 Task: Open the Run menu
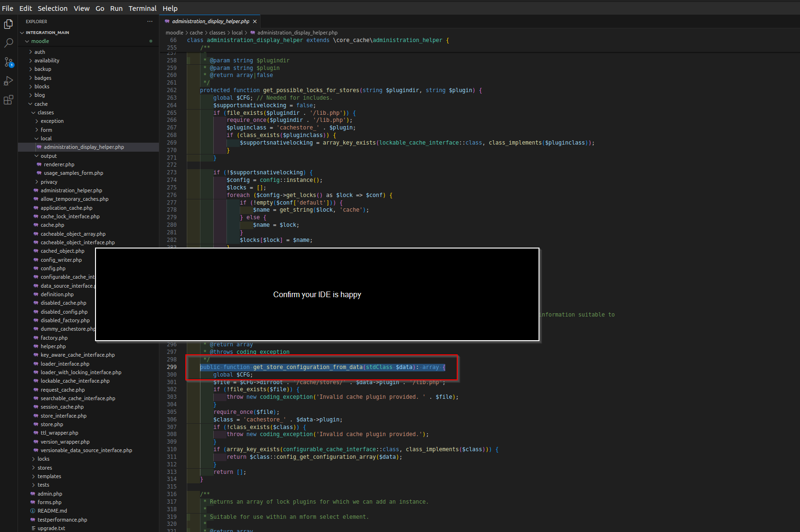tap(116, 8)
